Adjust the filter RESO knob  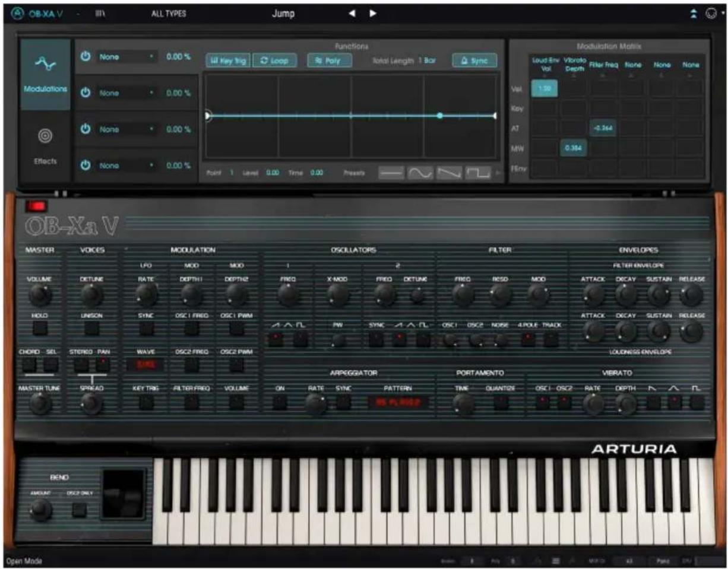click(500, 294)
